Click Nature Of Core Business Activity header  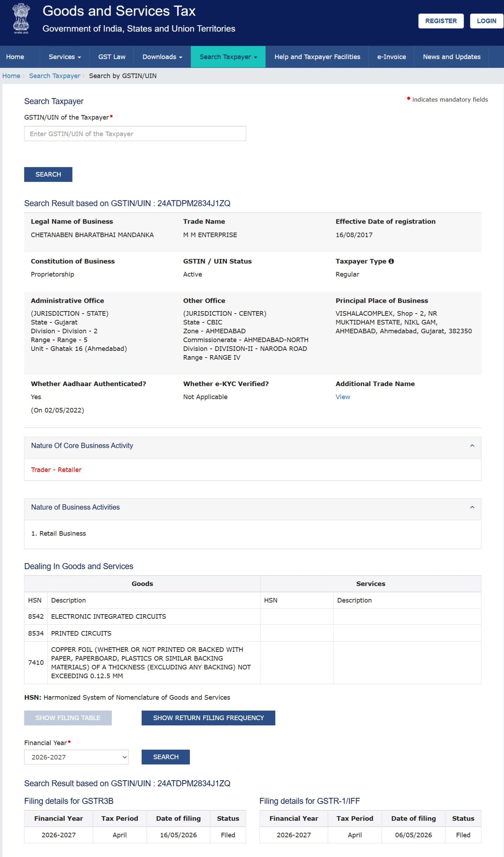253,447
